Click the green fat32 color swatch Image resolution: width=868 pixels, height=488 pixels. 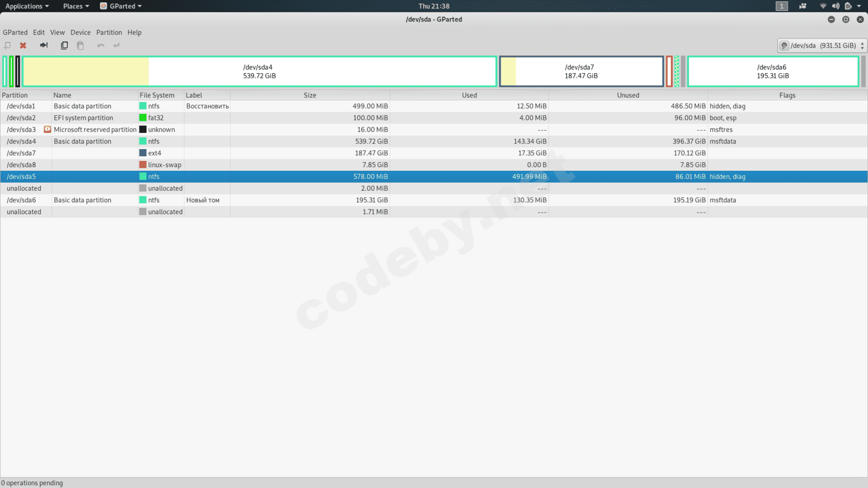143,118
